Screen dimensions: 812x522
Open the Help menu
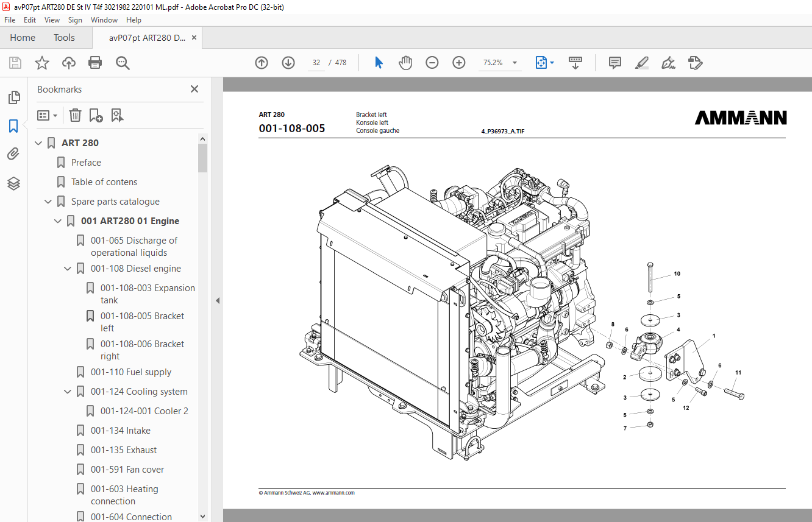click(134, 20)
